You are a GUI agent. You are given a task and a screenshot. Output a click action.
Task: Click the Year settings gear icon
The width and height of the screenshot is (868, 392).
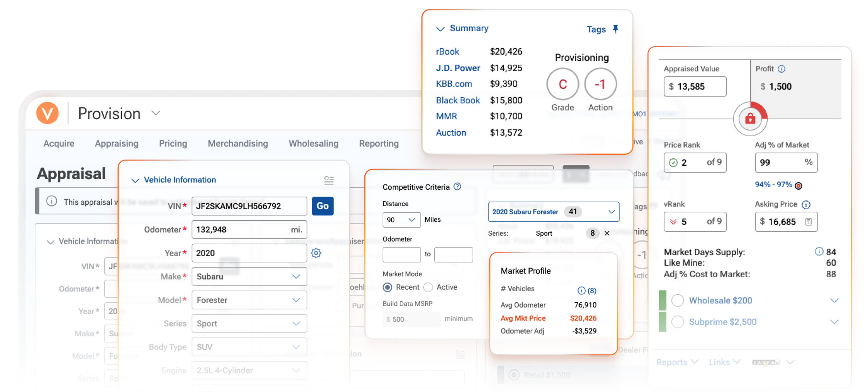316,253
